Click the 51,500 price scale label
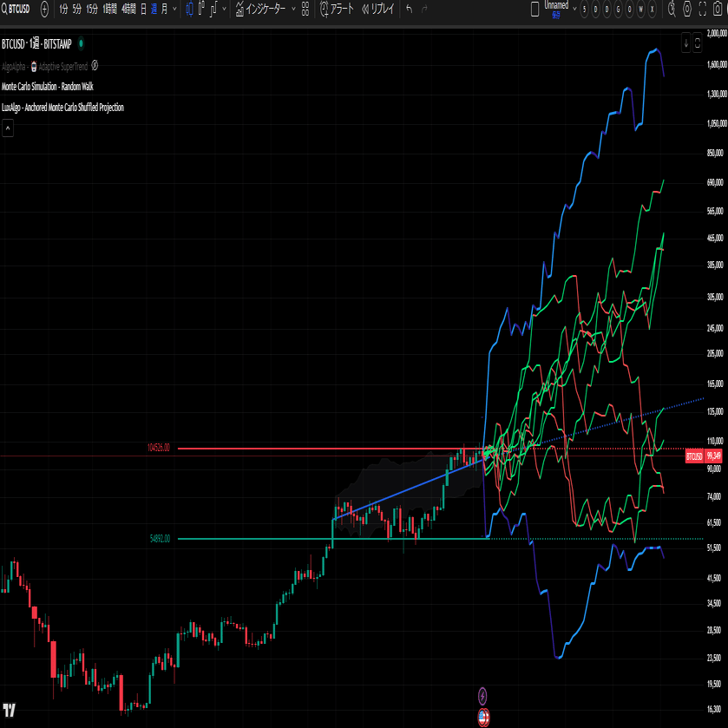This screenshot has width=728, height=728. coord(714,548)
